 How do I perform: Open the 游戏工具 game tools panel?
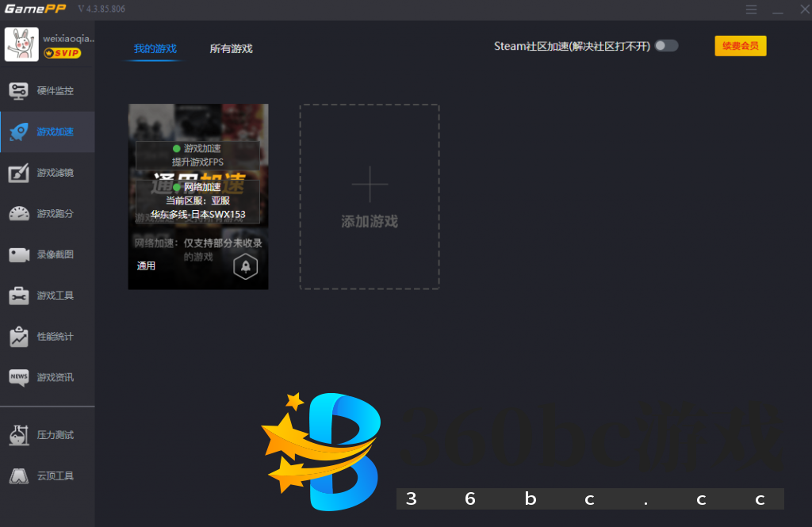point(48,296)
